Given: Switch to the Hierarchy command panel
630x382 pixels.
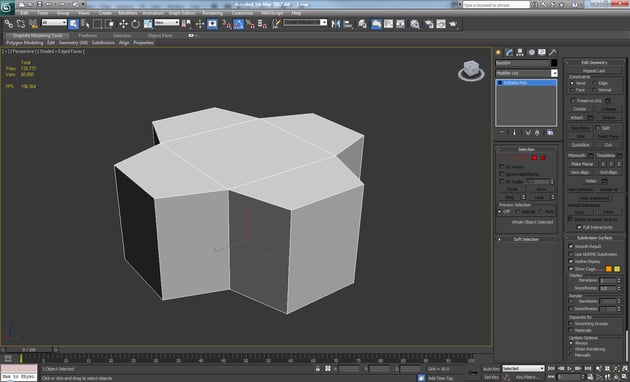Looking at the screenshot, I should [x=520, y=52].
